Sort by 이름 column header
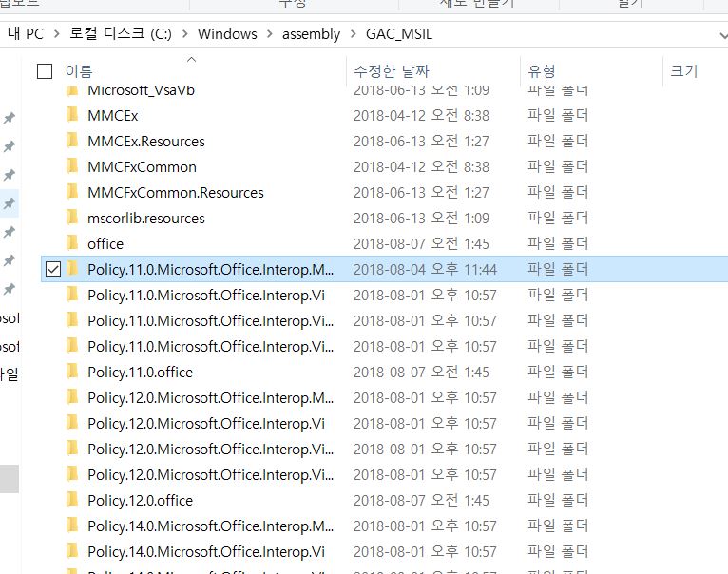 79,71
